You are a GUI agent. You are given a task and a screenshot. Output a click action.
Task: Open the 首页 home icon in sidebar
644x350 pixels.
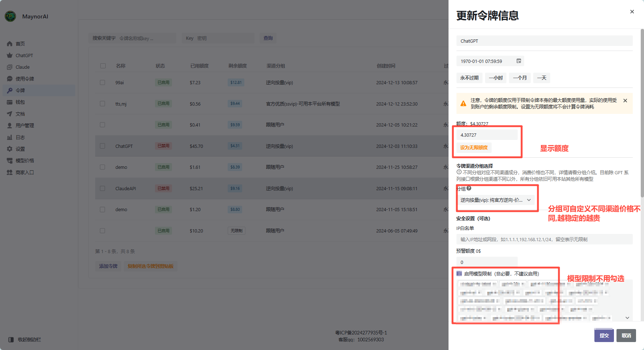point(10,44)
